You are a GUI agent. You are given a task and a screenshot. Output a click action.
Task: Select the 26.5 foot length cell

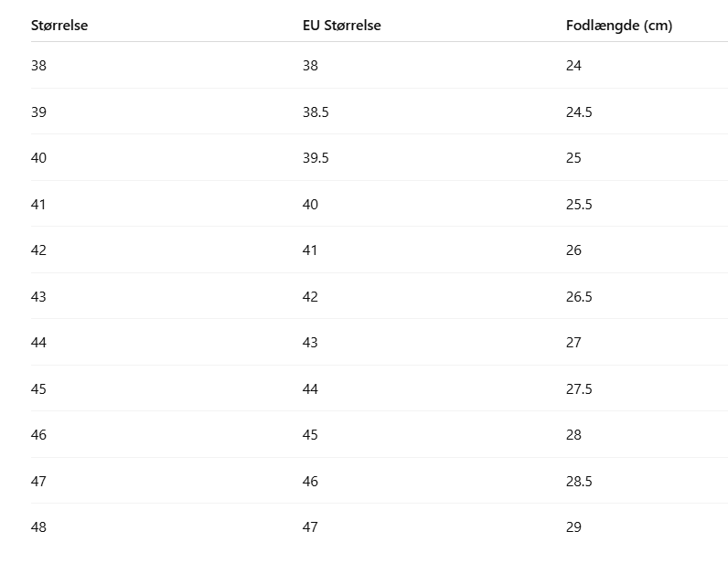click(579, 297)
